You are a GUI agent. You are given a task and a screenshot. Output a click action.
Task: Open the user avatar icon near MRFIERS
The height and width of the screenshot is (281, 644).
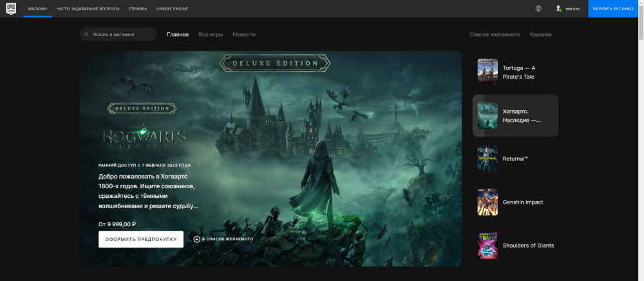coord(558,8)
